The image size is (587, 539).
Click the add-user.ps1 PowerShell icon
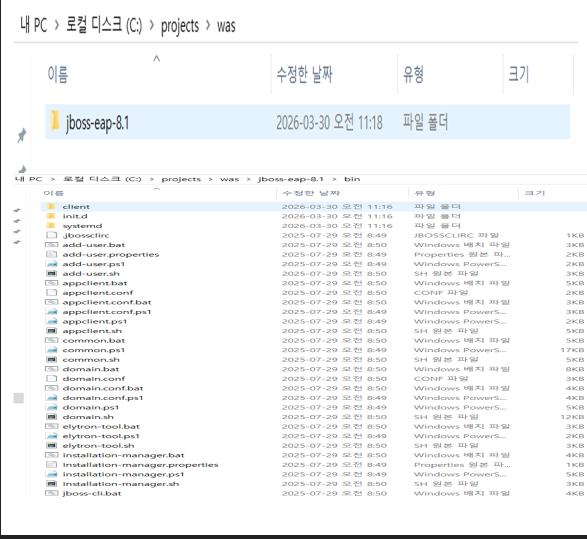point(51,264)
